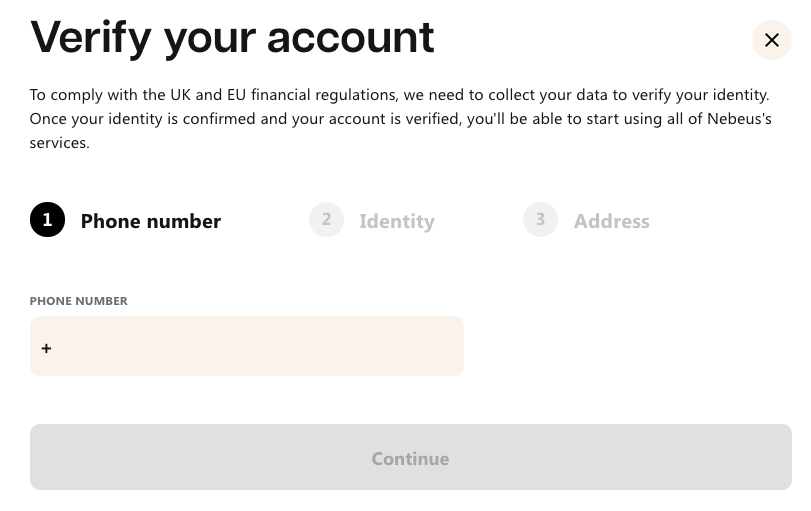The image size is (811, 511).
Task: Click the word account in the heading
Action: pos(351,38)
